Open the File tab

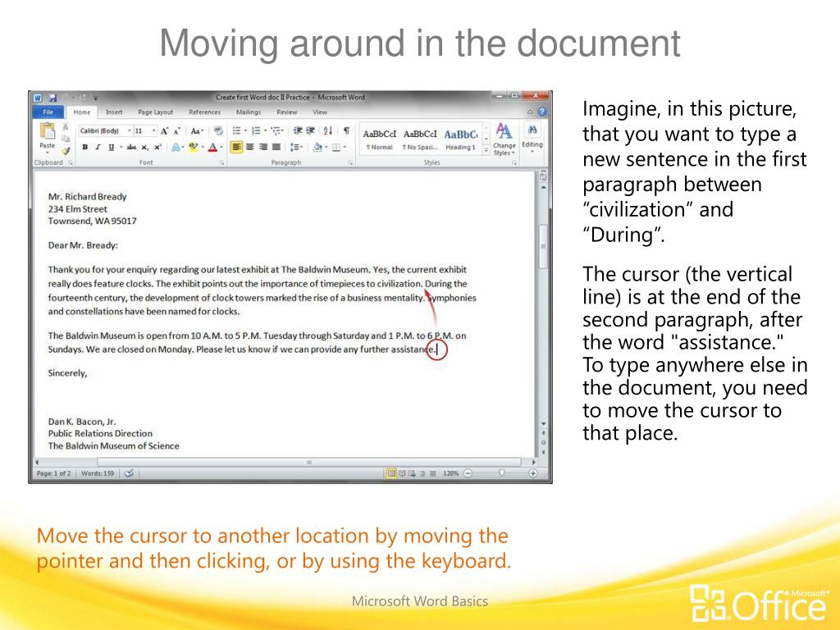click(x=48, y=112)
